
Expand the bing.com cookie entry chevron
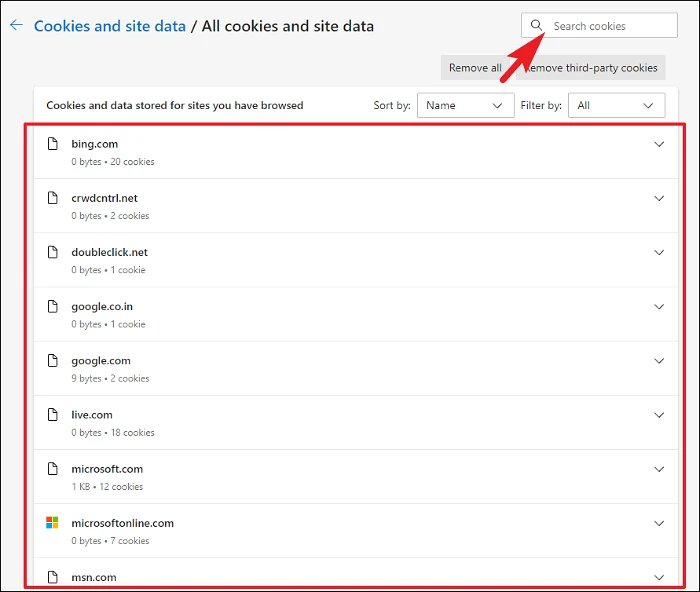tap(659, 144)
